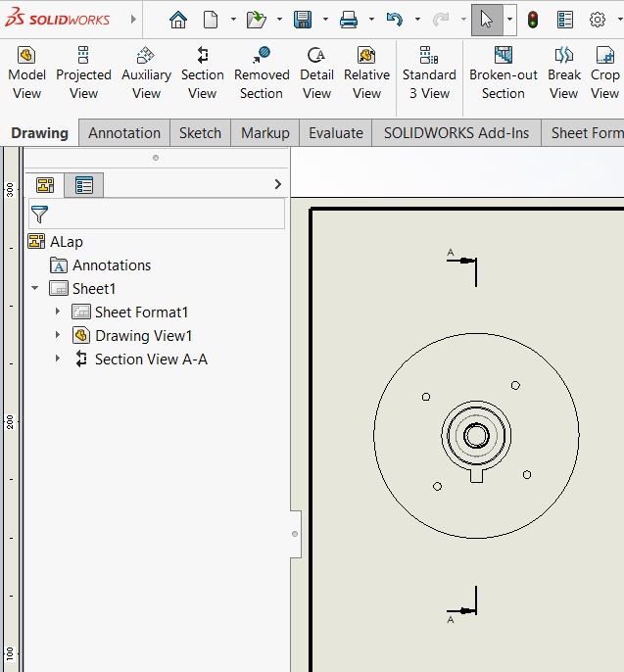The width and height of the screenshot is (624, 672).
Task: Select lower section line arrow A
Action: [461, 610]
